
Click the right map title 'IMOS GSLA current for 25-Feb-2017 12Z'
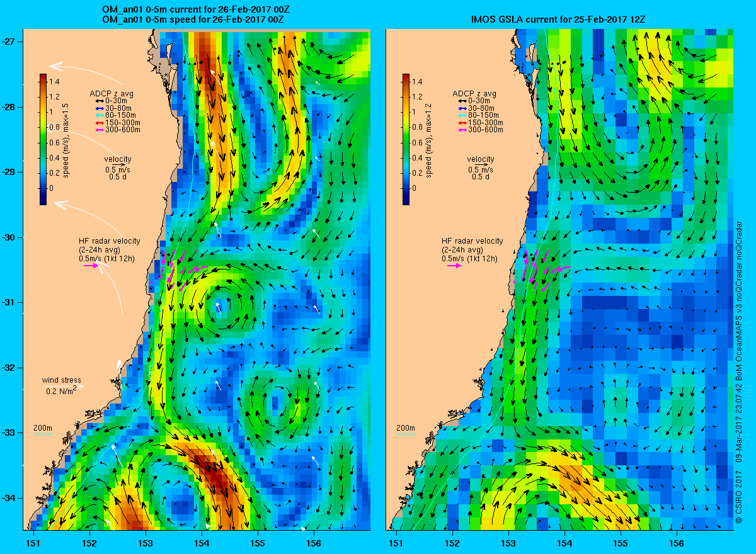tap(557, 20)
